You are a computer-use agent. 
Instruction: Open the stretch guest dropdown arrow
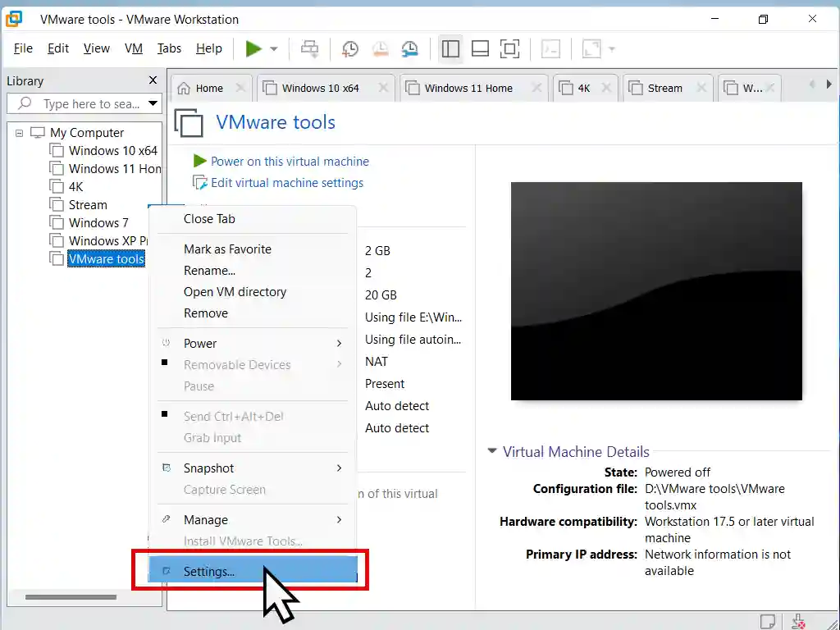click(x=612, y=48)
